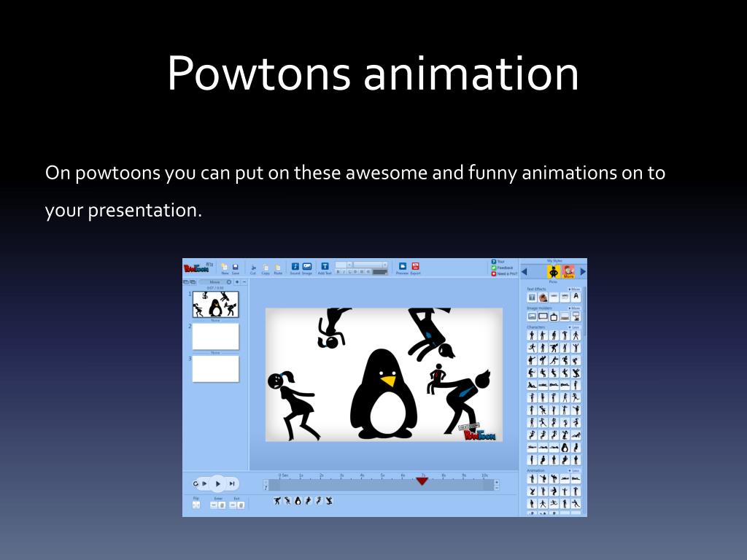The height and width of the screenshot is (560, 747).
Task: Click the Flip button
Action: click(x=196, y=505)
